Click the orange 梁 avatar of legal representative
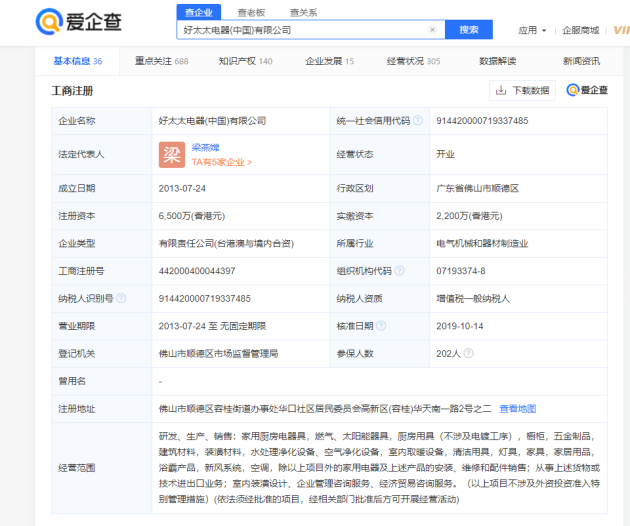Screen dimensions: 630x526 pos(171,154)
